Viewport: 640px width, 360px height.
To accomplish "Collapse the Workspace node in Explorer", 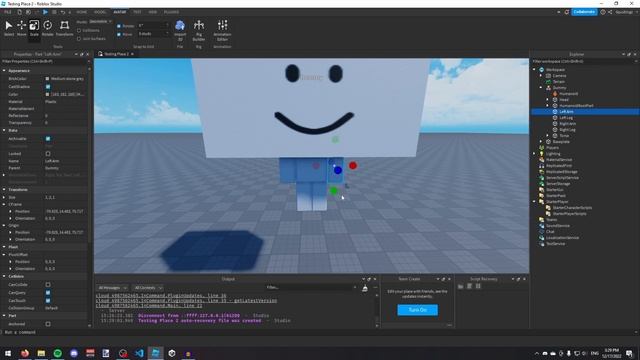I will pos(534,70).
